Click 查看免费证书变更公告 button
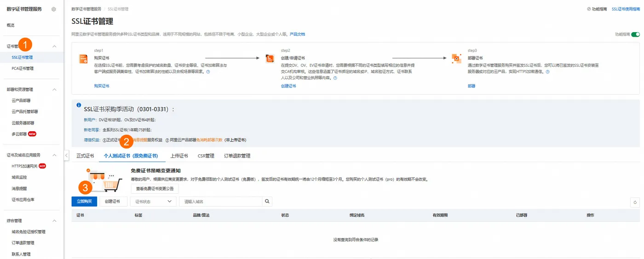Viewport: 644px width, 259px height. pyautogui.click(x=155, y=189)
